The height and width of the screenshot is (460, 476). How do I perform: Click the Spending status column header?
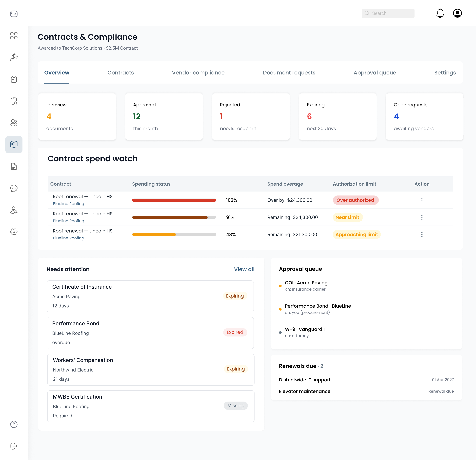pyautogui.click(x=151, y=184)
